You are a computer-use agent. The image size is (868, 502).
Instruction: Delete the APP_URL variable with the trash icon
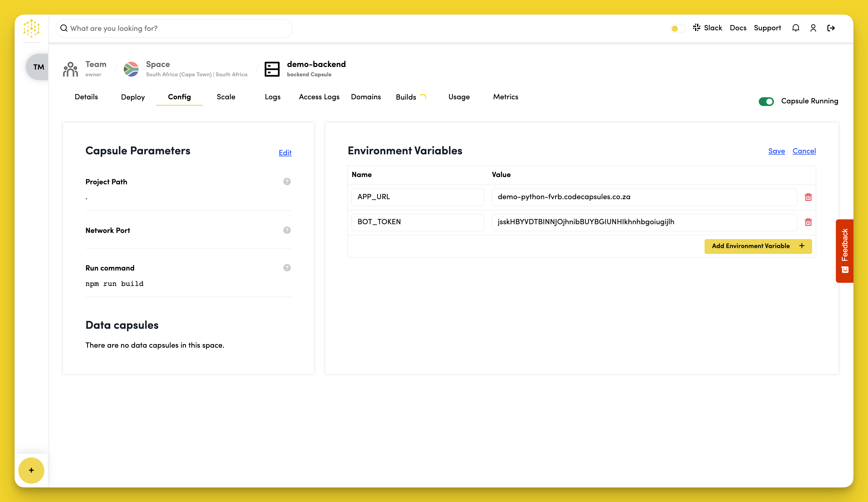[x=808, y=197]
